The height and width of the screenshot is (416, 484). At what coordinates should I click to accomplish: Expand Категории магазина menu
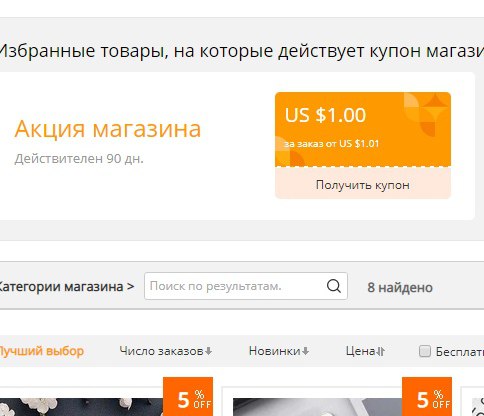point(66,286)
